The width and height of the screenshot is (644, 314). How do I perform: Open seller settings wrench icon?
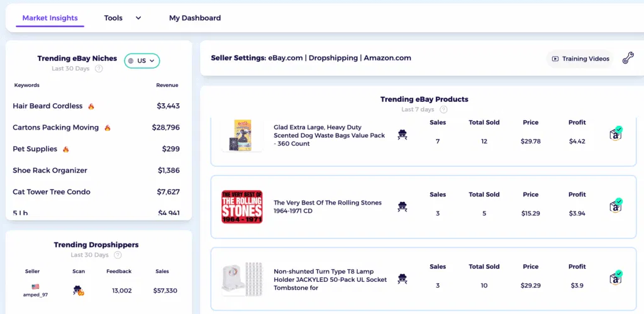pyautogui.click(x=628, y=59)
